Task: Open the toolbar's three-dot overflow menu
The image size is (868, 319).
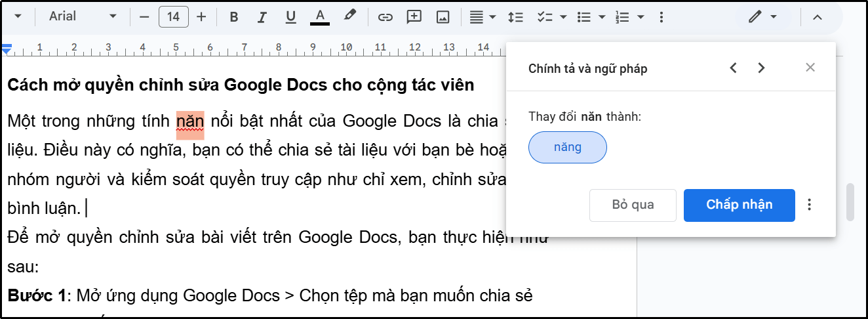Action: [661, 17]
